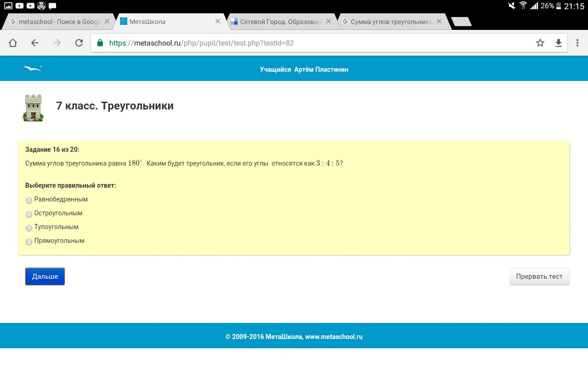The image size is (588, 368).
Task: Open the browser three-dot menu
Action: pos(577,43)
